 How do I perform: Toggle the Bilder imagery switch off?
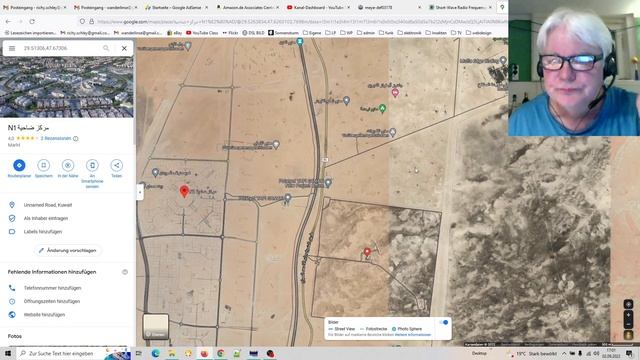click(444, 322)
